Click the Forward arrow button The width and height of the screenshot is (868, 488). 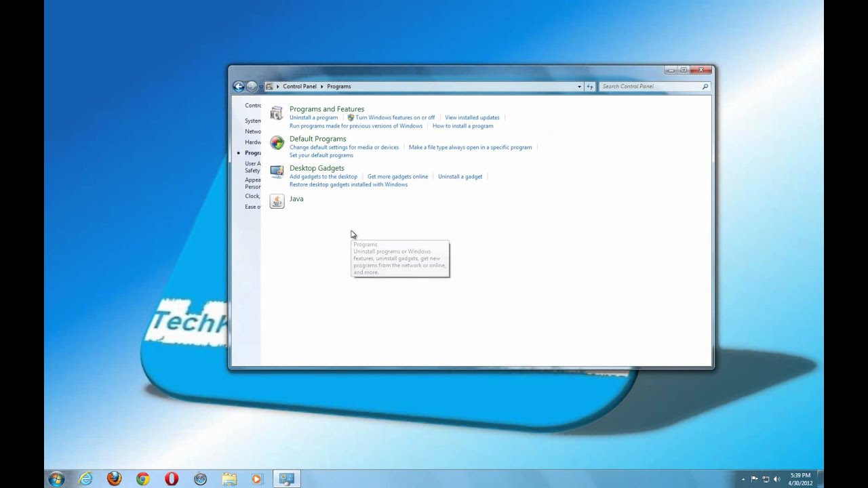point(252,86)
